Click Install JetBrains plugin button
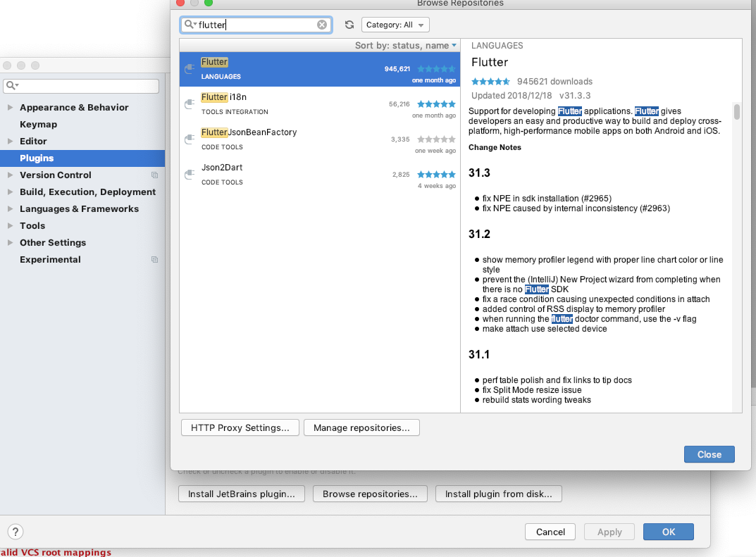The width and height of the screenshot is (756, 557). (242, 494)
